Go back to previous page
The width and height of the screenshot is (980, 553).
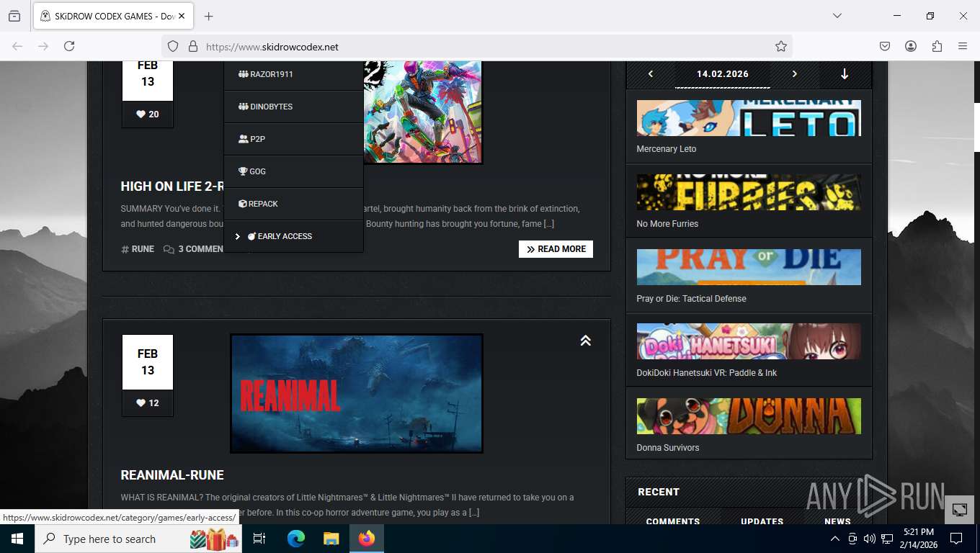coord(17,46)
